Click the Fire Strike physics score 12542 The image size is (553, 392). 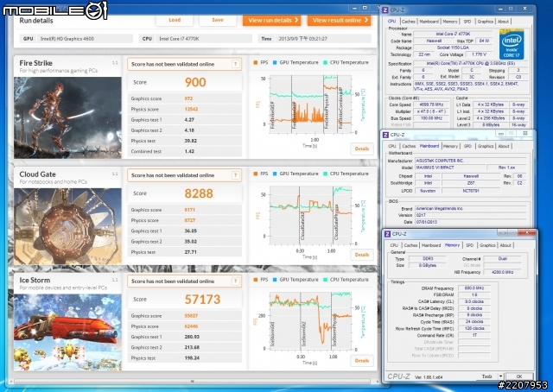pos(191,109)
